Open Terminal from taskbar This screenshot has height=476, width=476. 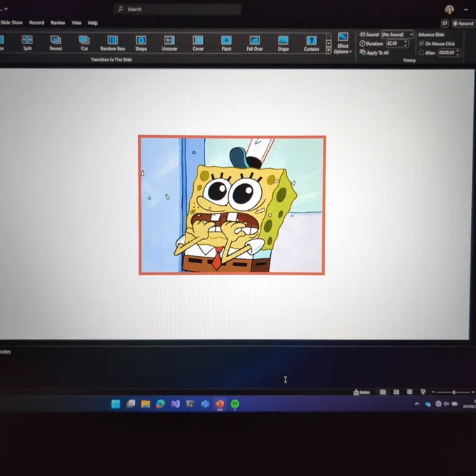coord(190,404)
